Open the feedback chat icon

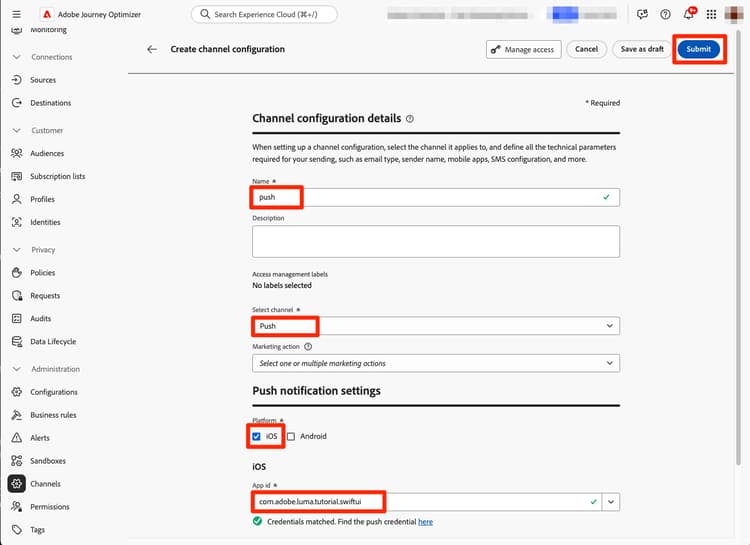click(642, 14)
